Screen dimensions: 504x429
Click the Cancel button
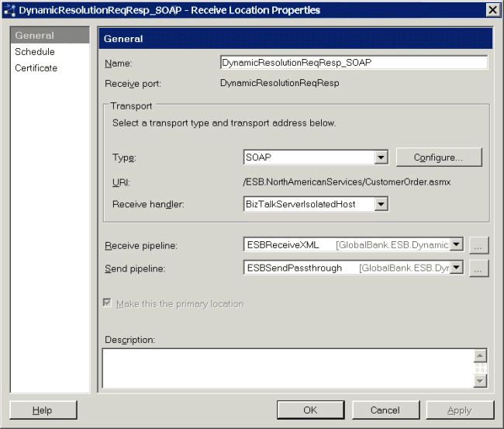click(x=385, y=410)
